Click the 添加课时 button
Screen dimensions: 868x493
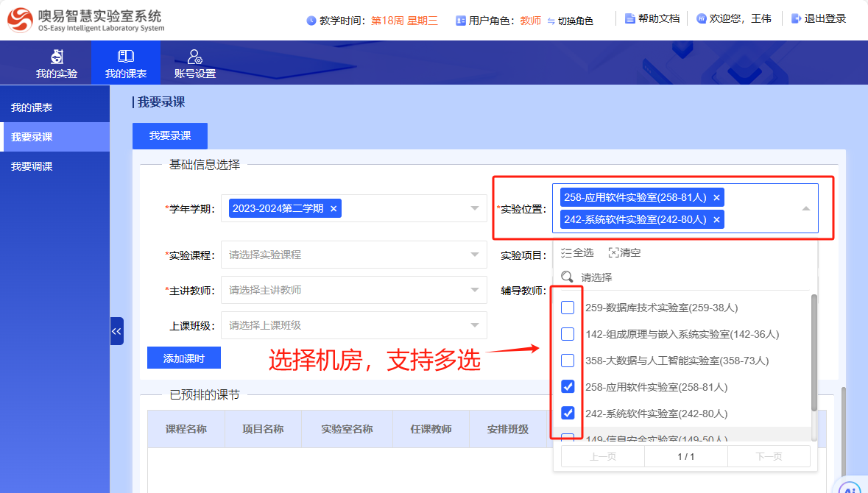pos(183,358)
